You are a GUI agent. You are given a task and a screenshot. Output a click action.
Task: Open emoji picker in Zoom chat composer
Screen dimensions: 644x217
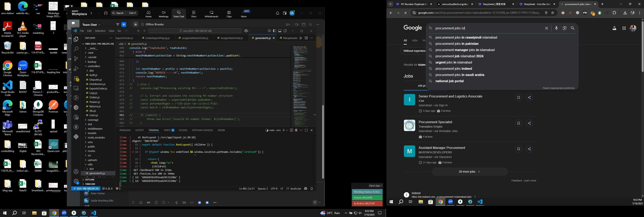point(141,203)
